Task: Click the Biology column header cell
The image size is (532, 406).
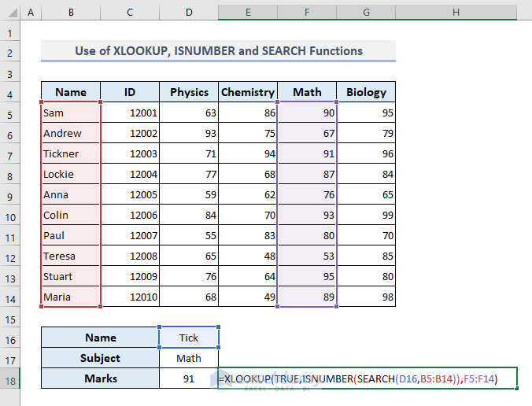Action: pos(366,92)
